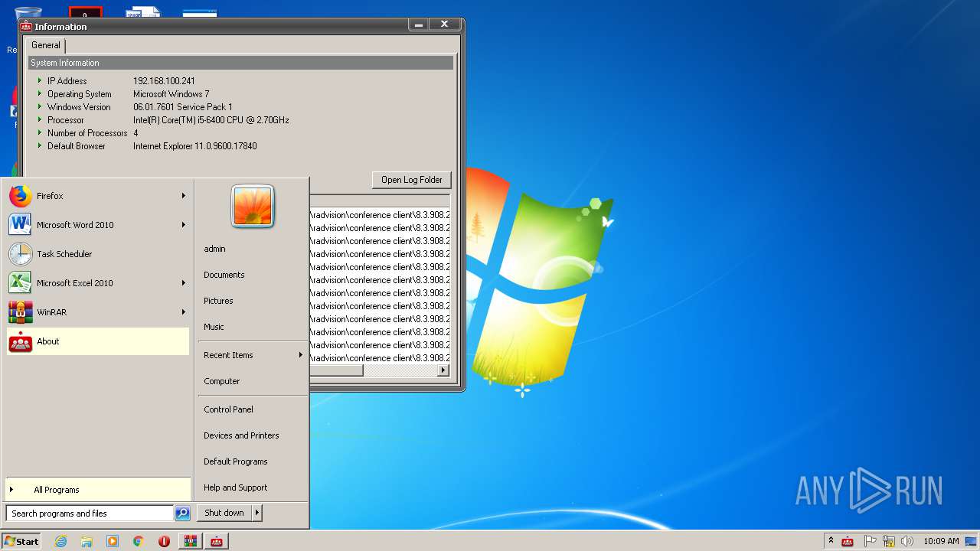Open Computer from Start menu
The height and width of the screenshot is (551, 980).
[222, 381]
